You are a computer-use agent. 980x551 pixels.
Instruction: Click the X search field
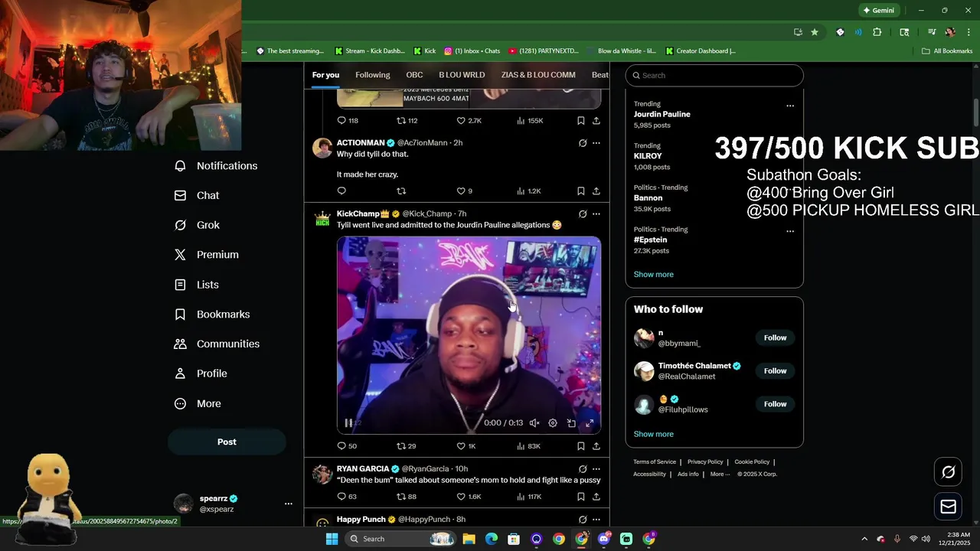714,75
